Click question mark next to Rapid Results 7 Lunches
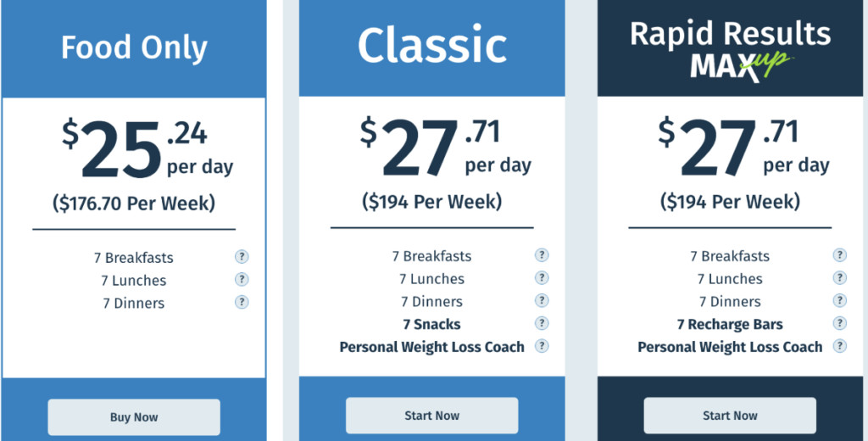 coord(840,277)
